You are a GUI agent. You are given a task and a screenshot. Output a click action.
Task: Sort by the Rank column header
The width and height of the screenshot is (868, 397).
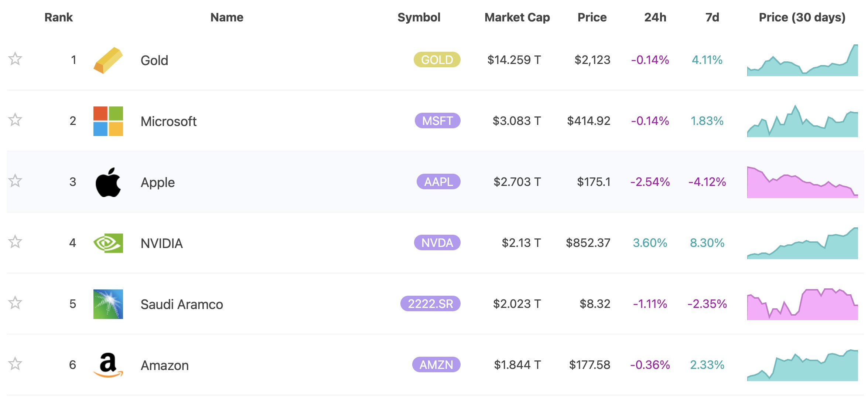[x=58, y=17]
